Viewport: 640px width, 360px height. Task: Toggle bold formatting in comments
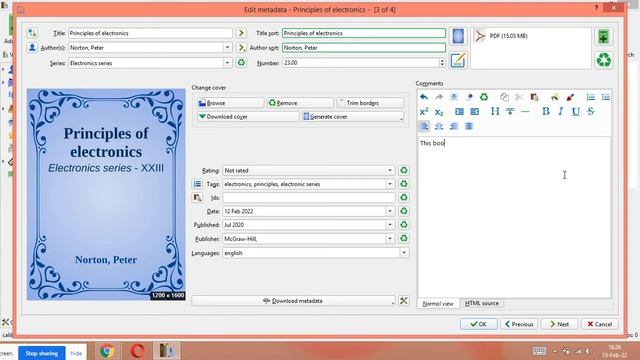click(x=545, y=111)
